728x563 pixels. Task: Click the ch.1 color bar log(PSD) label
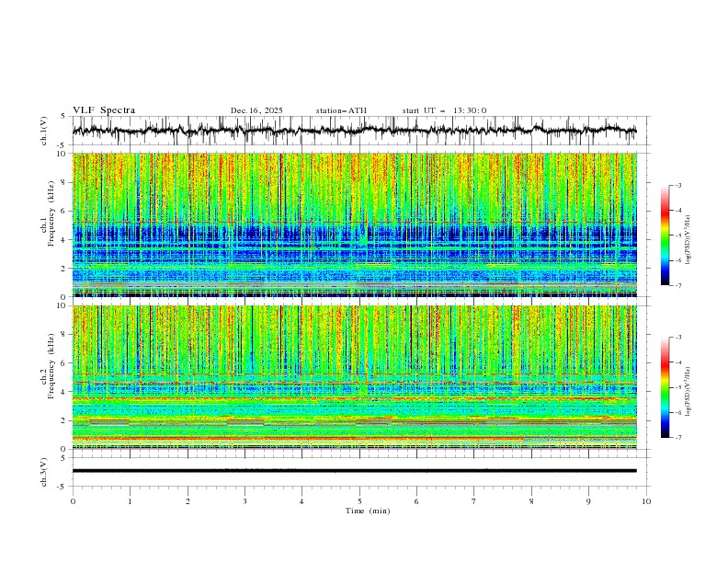point(688,240)
